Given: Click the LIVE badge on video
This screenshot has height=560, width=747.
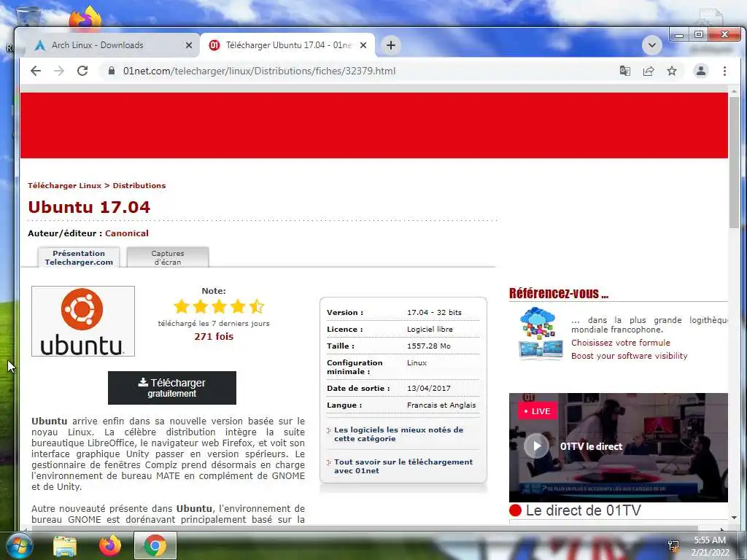Looking at the screenshot, I should click(x=537, y=411).
